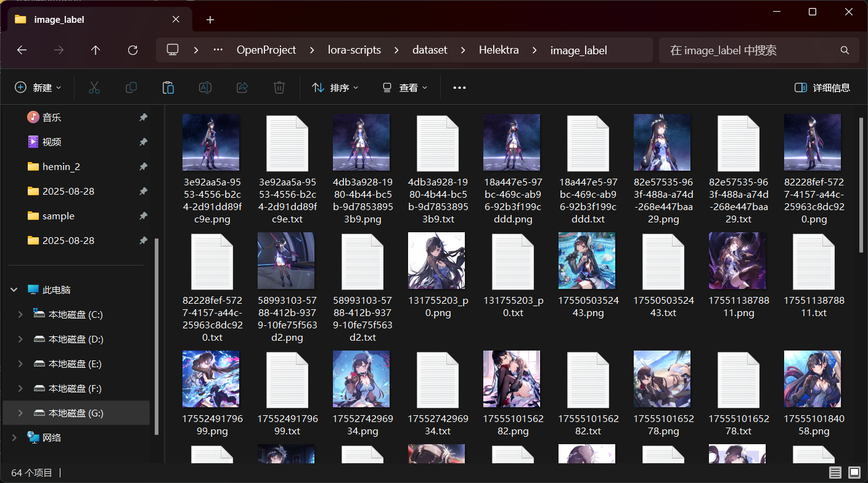Navigate to lora-scripts in breadcrumb

point(354,50)
